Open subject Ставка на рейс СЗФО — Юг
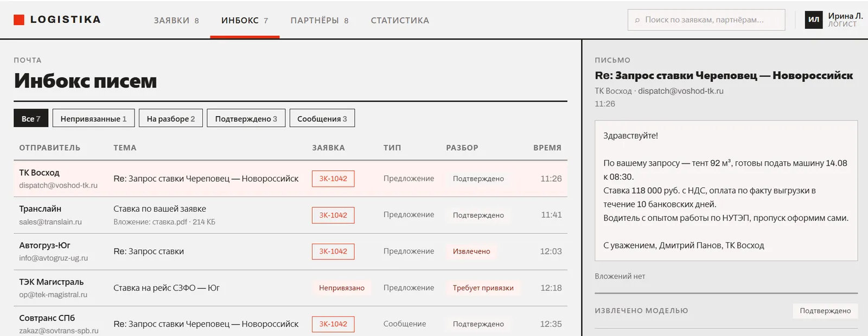 point(167,288)
